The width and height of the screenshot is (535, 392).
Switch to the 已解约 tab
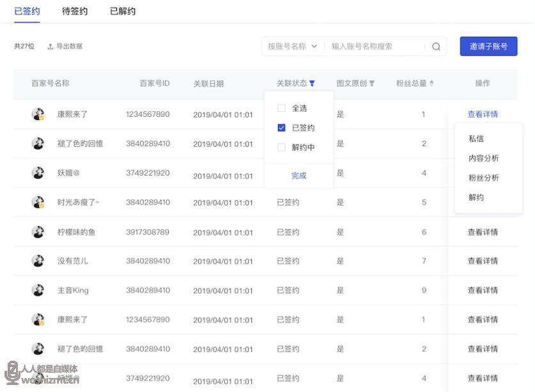click(x=123, y=11)
